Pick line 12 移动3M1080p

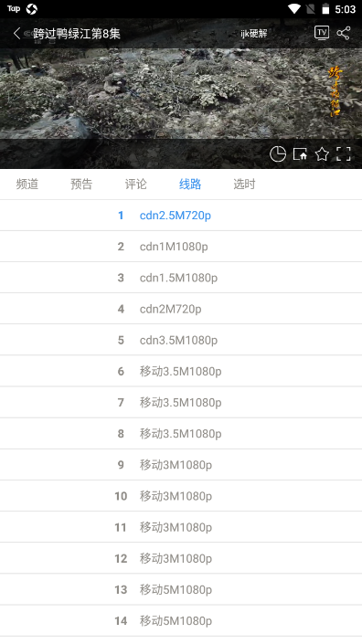click(181, 558)
